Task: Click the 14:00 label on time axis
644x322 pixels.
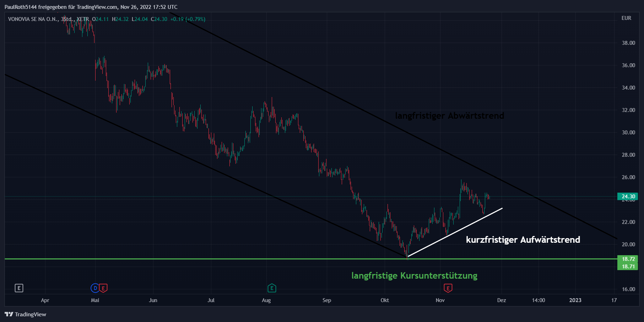Action: click(x=539, y=300)
